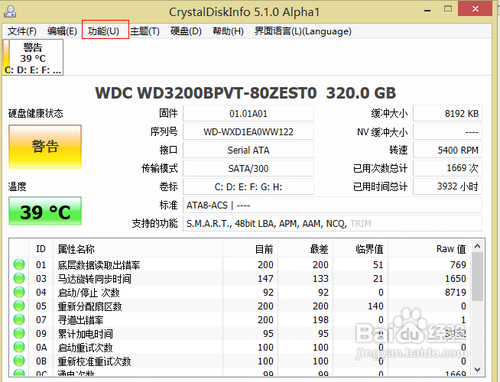Viewport: 500px width, 382px height.
Task: Click the attribute list scrollbar thumb
Action: pyautogui.click(x=477, y=277)
